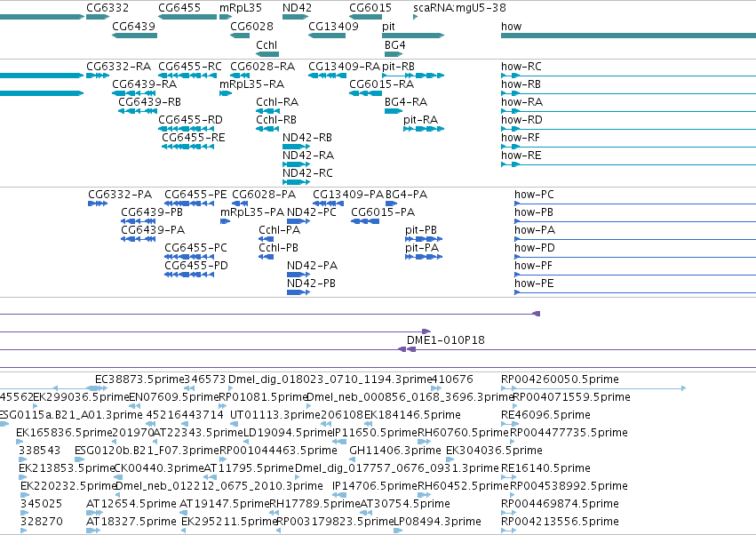Click the scaRNA:mgU5-38 label
Viewport: 756px width, 535px height.
(x=459, y=8)
